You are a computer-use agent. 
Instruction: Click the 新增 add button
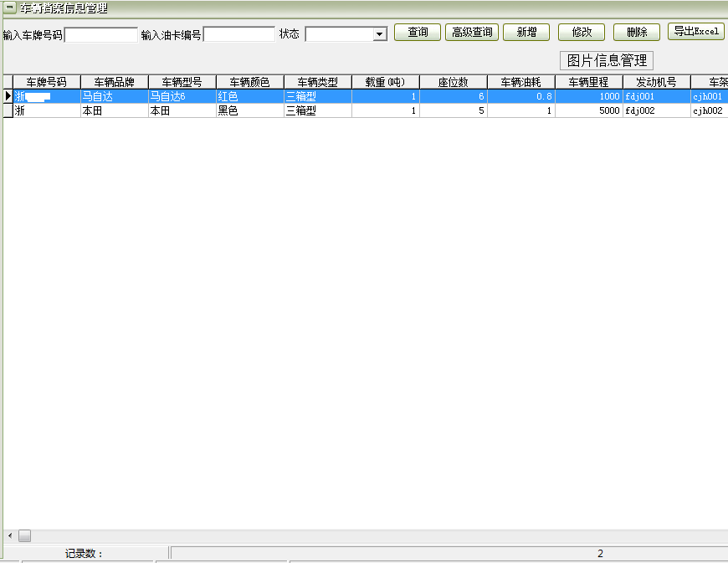click(526, 32)
